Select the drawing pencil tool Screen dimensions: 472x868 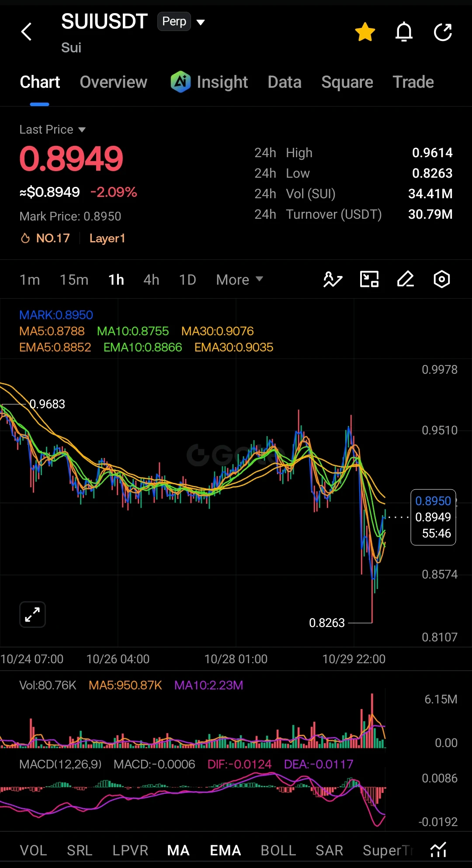coord(406,279)
